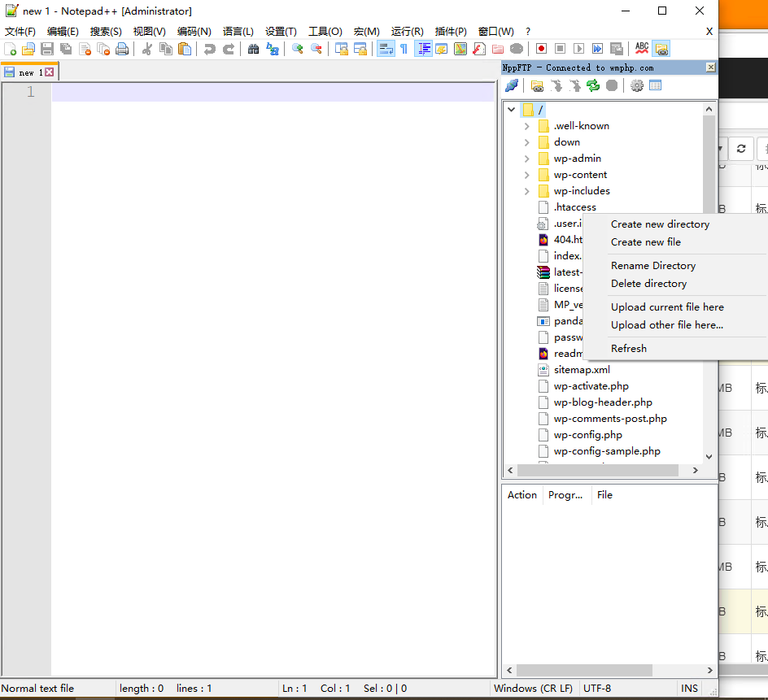
Task: Select the .htaccess file
Action: coord(574,207)
